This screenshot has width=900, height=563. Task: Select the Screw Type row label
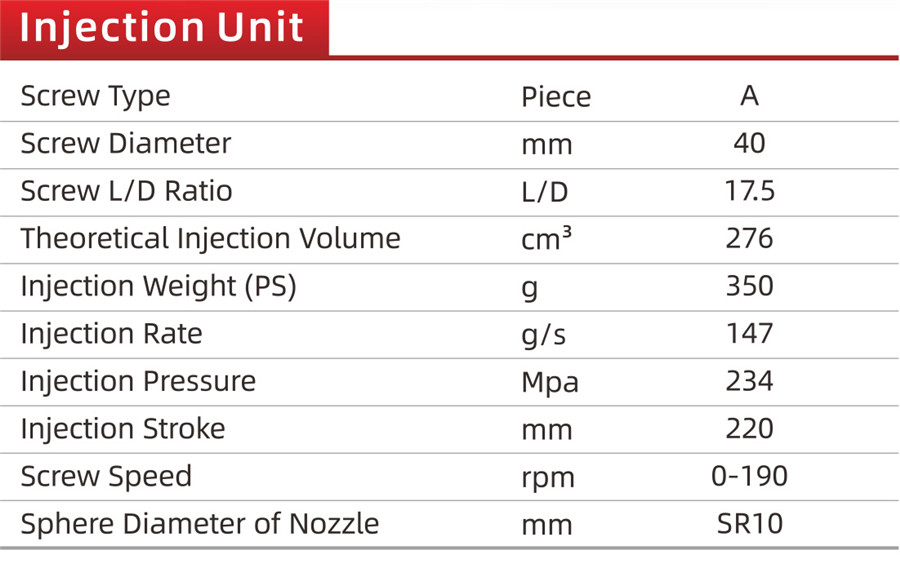(95, 96)
